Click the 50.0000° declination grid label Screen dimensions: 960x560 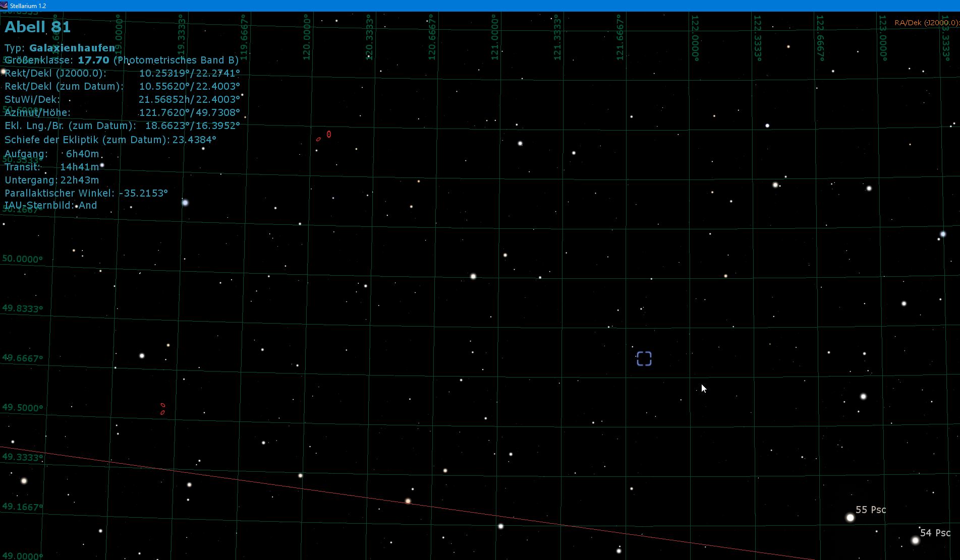[x=22, y=259]
